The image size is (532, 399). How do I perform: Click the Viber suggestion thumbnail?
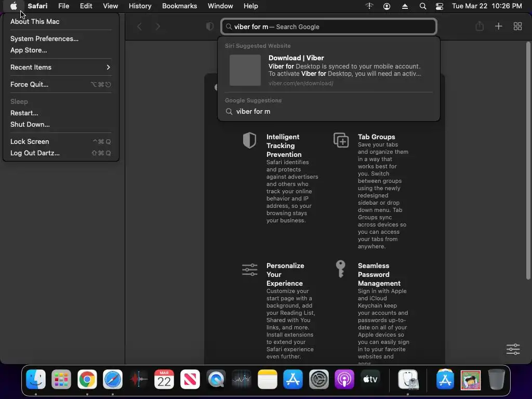tap(245, 70)
